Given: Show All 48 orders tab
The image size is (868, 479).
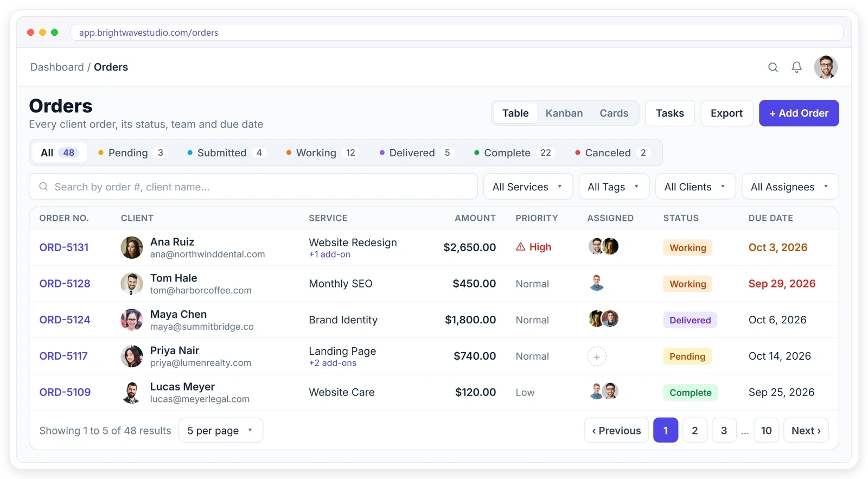Looking at the screenshot, I should point(59,153).
